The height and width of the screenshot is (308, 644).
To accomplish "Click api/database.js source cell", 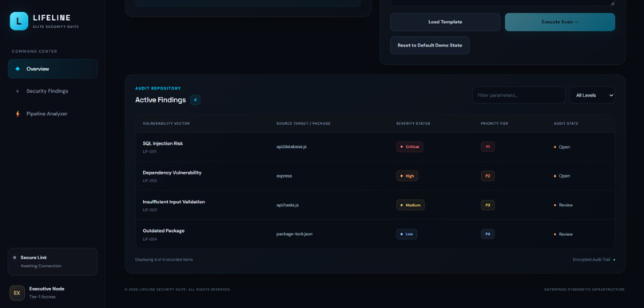I will [291, 147].
